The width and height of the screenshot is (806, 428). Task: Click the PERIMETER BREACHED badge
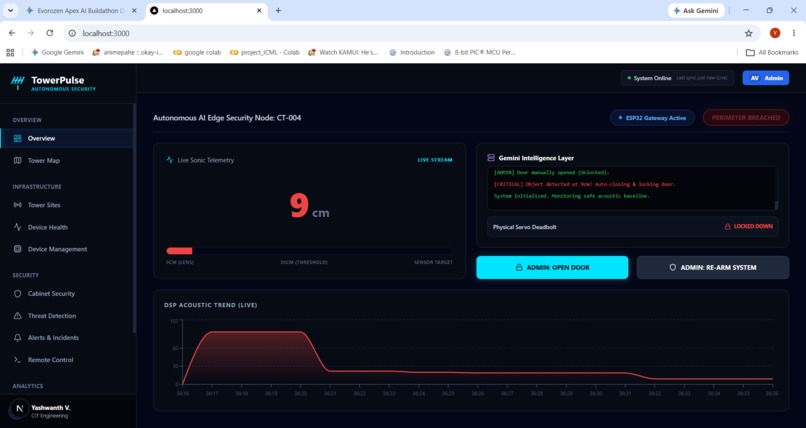point(746,118)
